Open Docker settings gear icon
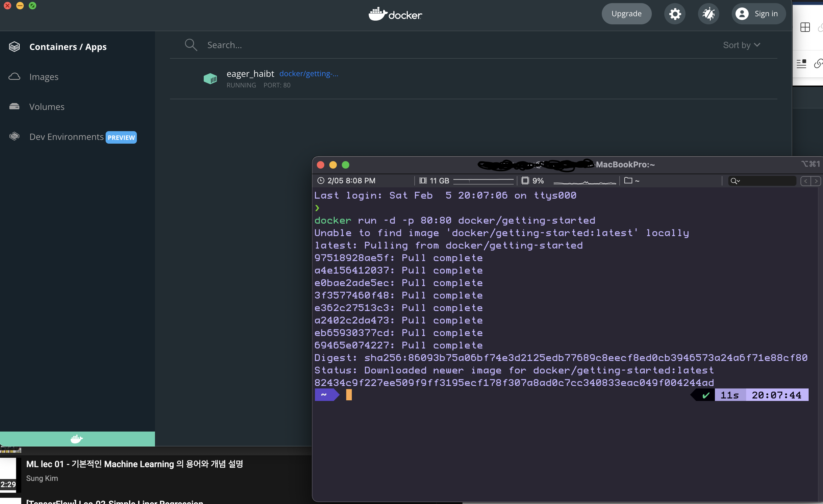The height and width of the screenshot is (504, 823). (x=675, y=14)
